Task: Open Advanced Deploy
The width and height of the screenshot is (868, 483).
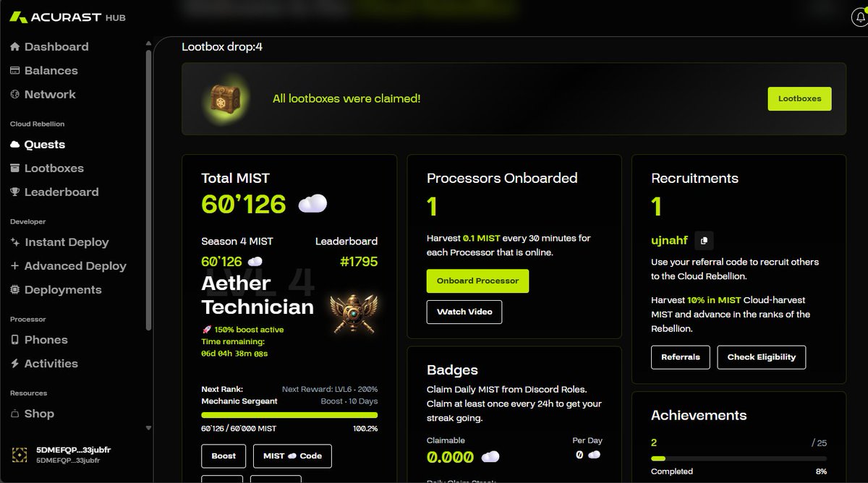Action: [x=77, y=266]
